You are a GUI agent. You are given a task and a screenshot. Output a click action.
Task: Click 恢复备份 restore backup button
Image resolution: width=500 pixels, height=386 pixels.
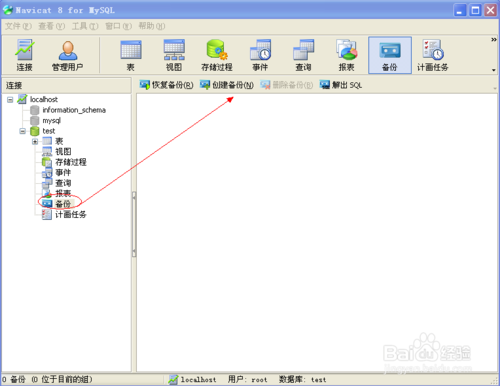coord(166,85)
